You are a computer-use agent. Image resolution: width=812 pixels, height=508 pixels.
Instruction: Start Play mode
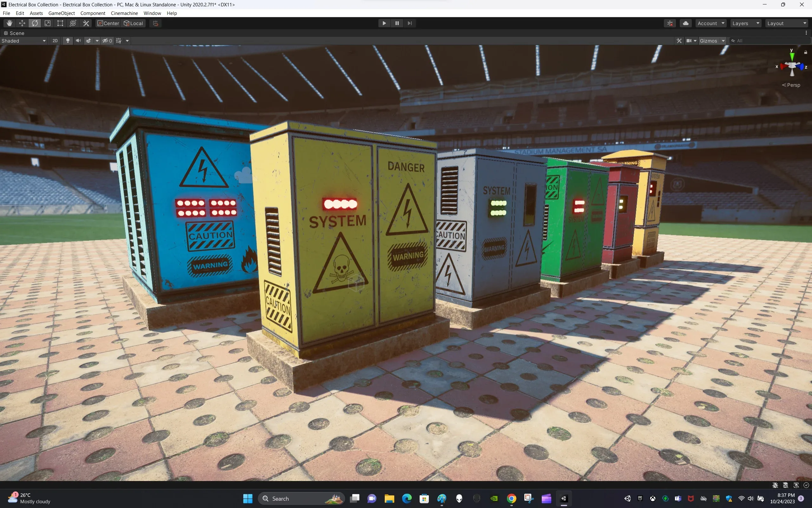384,23
